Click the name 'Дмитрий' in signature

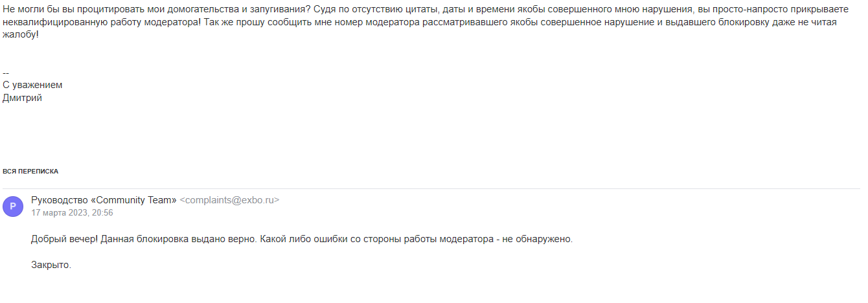pos(22,98)
